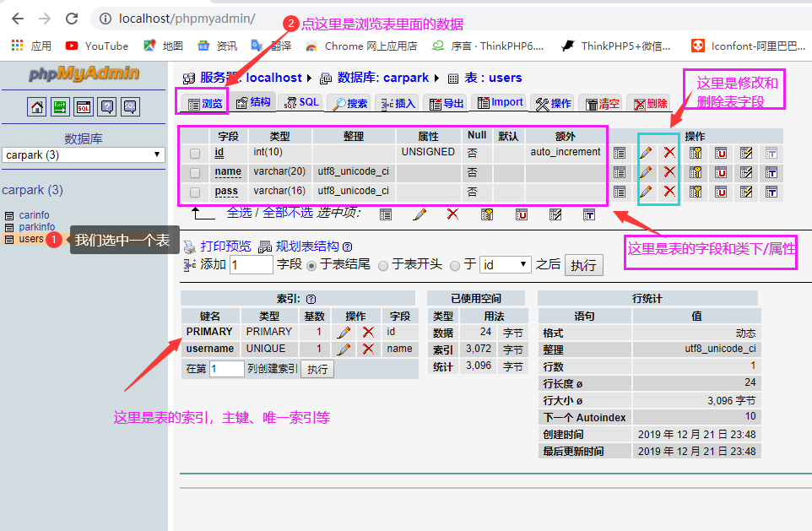Click the logout Exit icon in sidebar

[x=60, y=106]
